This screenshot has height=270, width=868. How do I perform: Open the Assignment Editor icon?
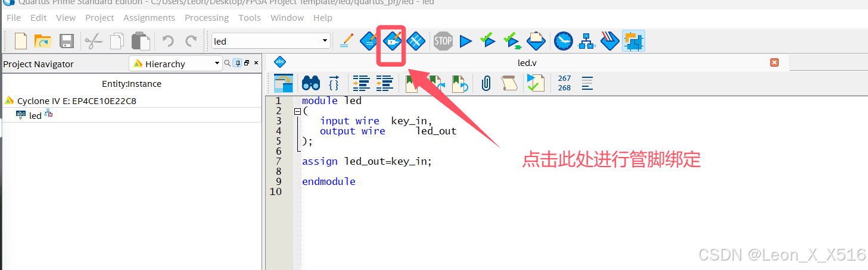pos(369,41)
